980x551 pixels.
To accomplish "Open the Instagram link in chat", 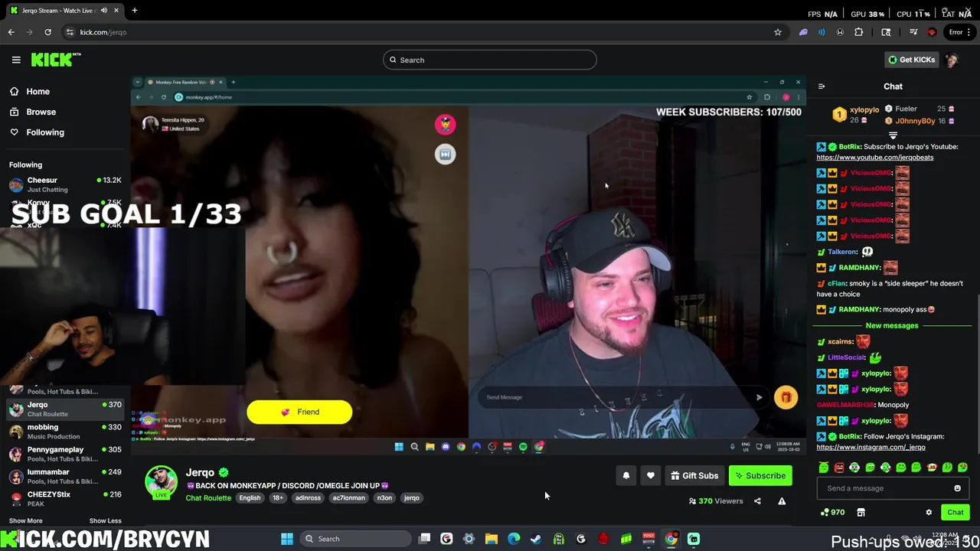I will click(871, 448).
